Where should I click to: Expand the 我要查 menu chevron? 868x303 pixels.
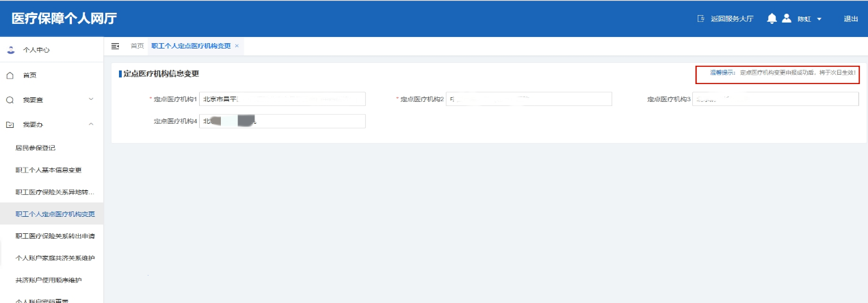coord(91,99)
